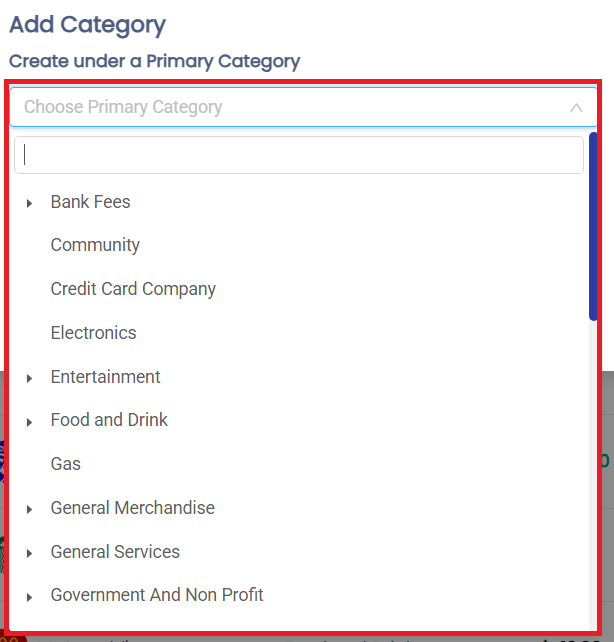
Task: Pick the Electronics category
Action: pos(94,333)
